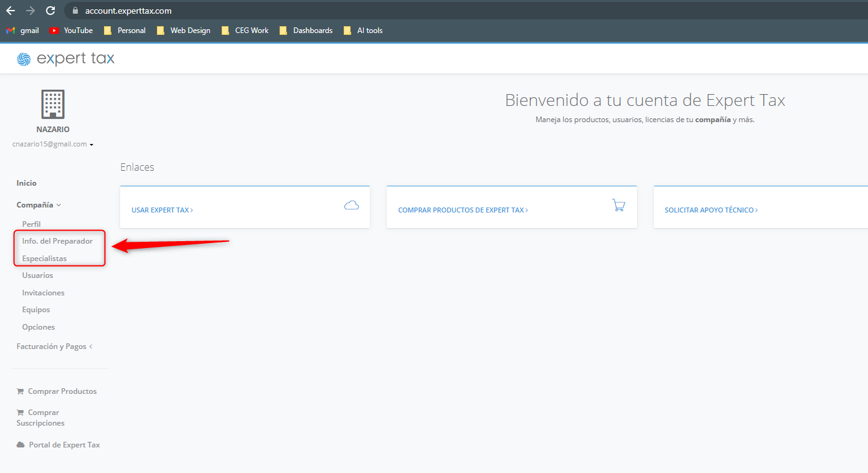Viewport: 868px width, 473px height.
Task: Click the NAZARIO company name
Action: point(53,130)
